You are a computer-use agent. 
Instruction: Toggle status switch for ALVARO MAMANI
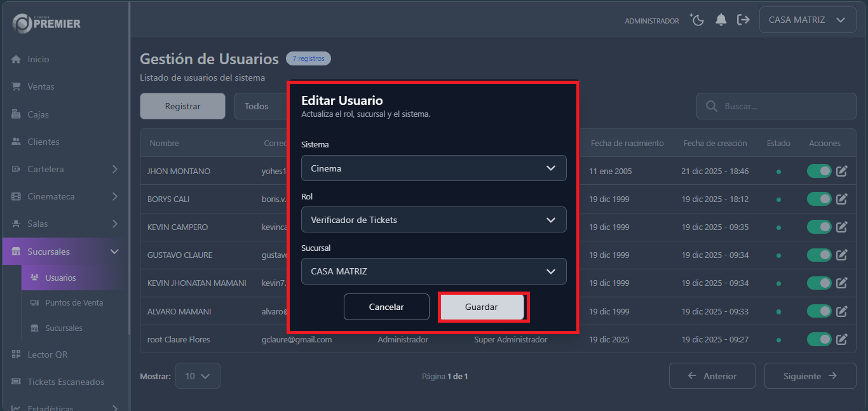(x=819, y=311)
